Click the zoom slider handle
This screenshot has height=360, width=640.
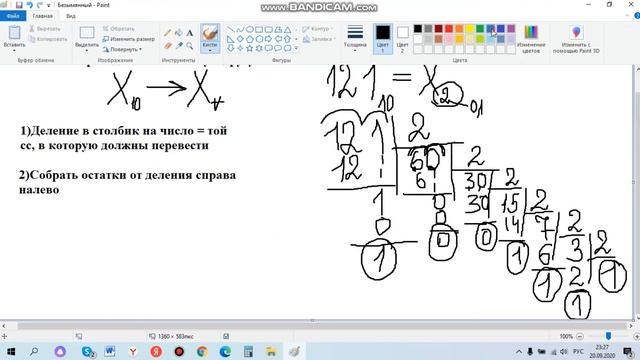(x=608, y=336)
